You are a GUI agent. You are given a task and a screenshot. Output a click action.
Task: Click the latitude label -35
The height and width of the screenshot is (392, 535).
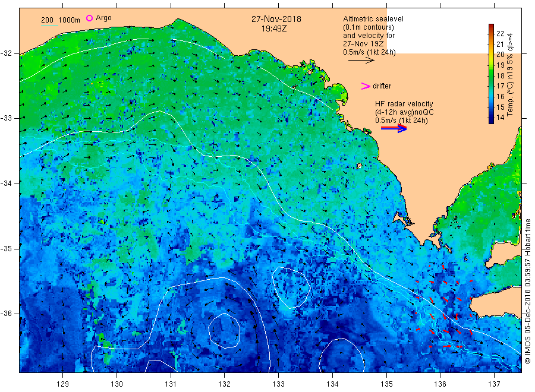click(6, 249)
